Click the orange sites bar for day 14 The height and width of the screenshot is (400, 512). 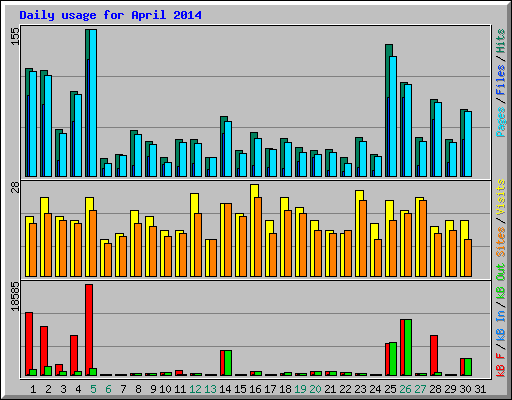point(228,240)
